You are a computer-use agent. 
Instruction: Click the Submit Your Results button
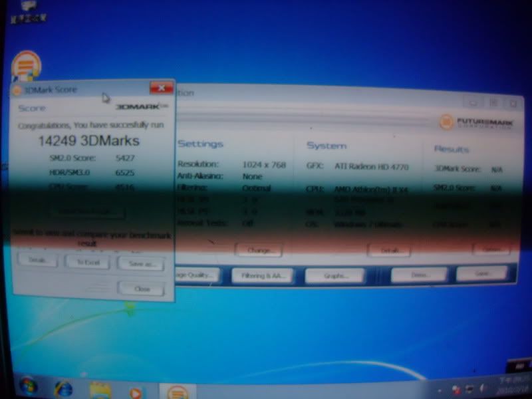click(88, 211)
